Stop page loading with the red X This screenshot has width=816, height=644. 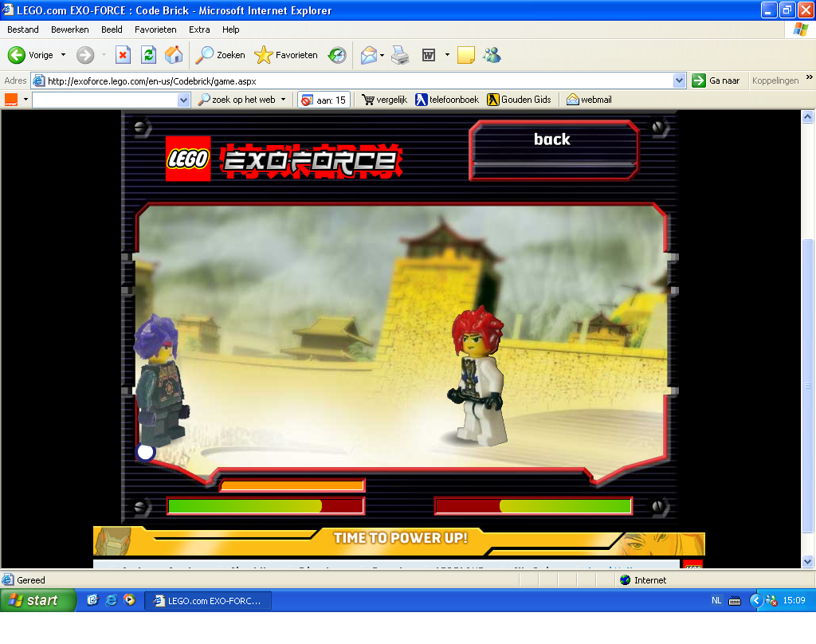click(123, 55)
